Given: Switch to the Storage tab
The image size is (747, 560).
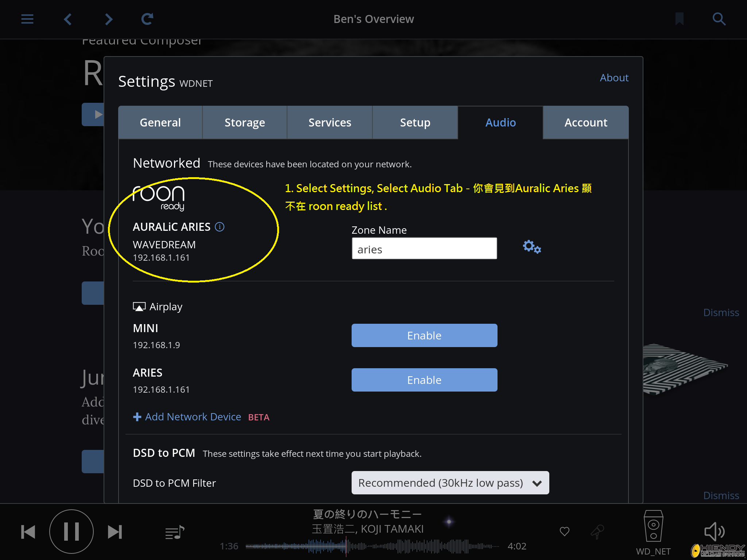Looking at the screenshot, I should [245, 122].
